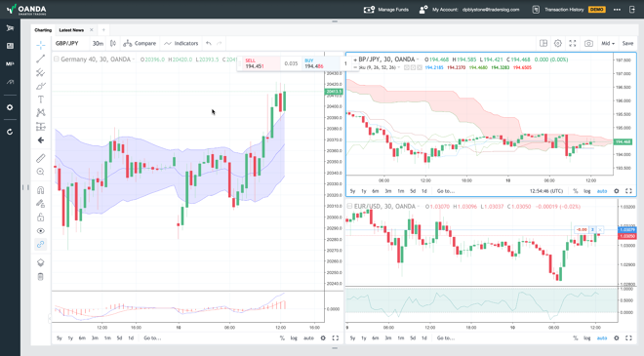Open the candle bar style dropdown
The height and width of the screenshot is (356, 644).
pyautogui.click(x=113, y=43)
